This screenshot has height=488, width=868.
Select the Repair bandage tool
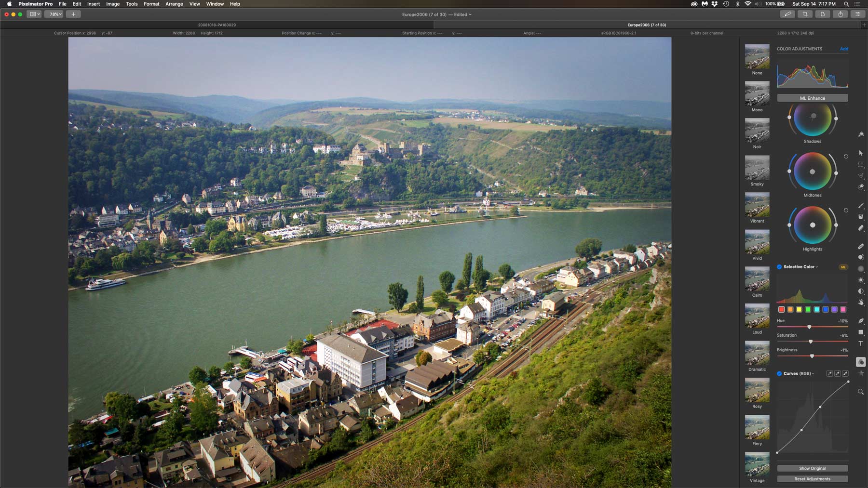point(861,246)
